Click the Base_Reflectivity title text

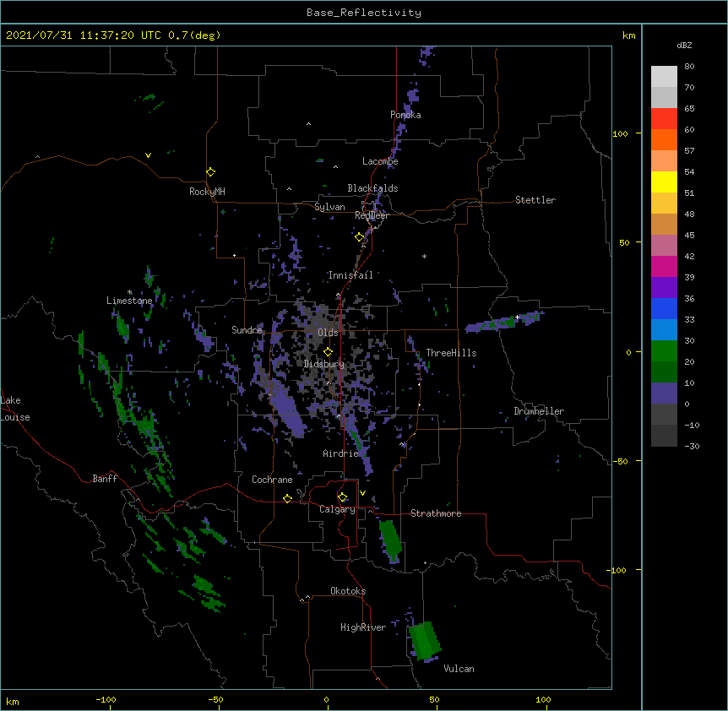[x=364, y=13]
